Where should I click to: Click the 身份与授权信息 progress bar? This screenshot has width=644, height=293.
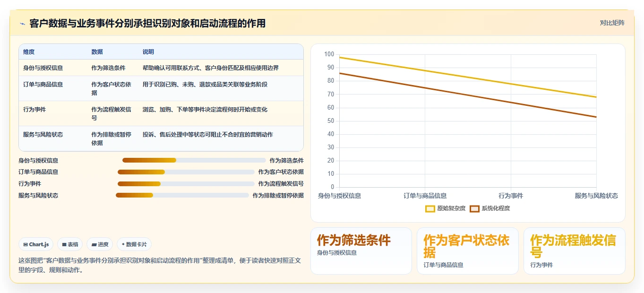pyautogui.click(x=194, y=160)
